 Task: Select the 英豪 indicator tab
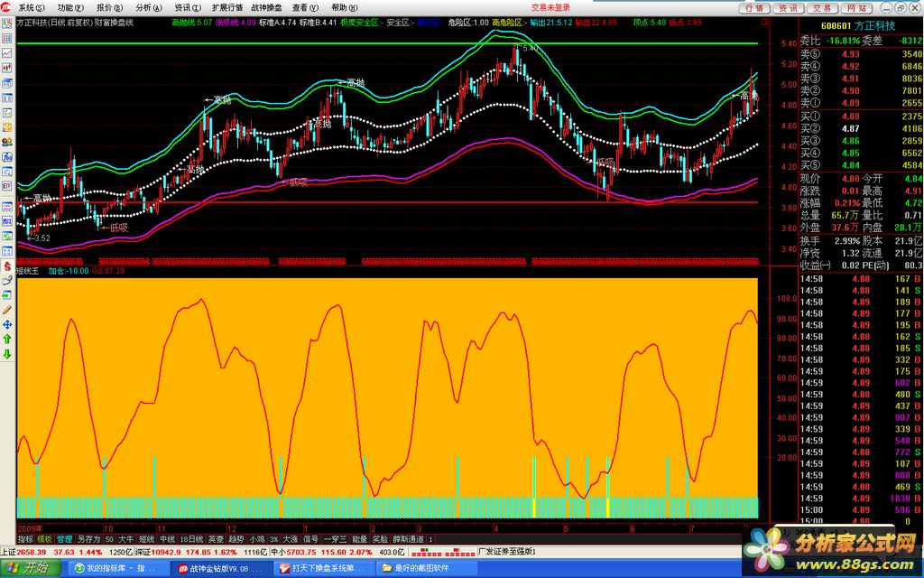click(216, 539)
